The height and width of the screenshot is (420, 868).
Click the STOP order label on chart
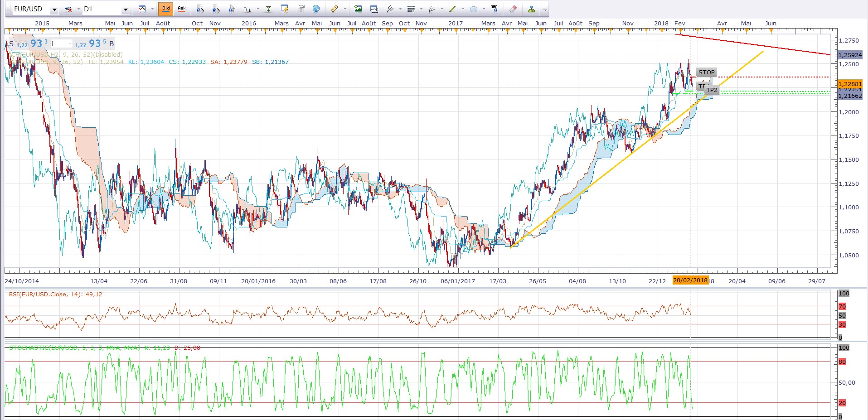tap(706, 72)
